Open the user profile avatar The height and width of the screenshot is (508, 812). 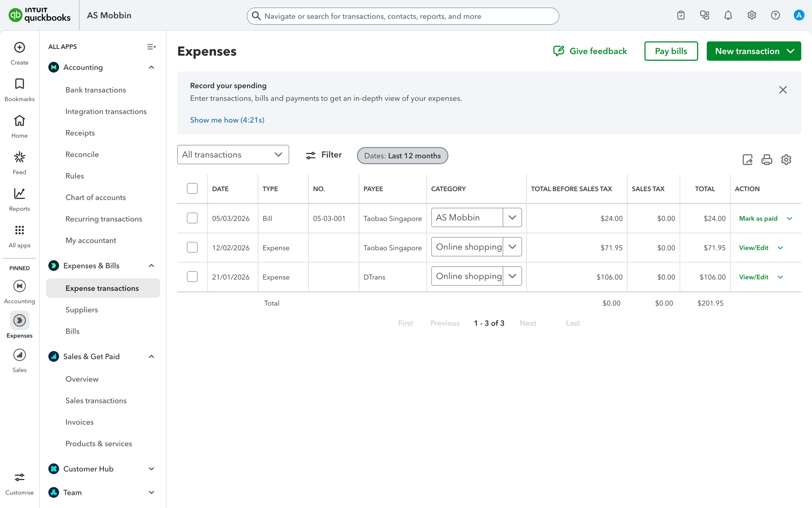tap(799, 15)
